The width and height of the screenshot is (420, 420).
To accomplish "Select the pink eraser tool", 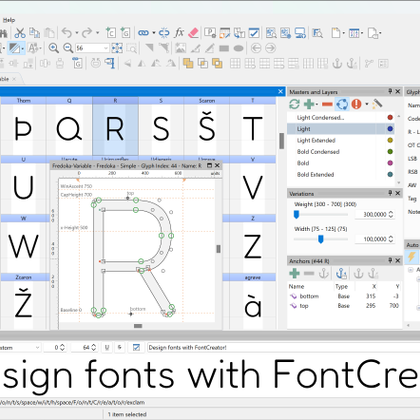I will 193,33.
